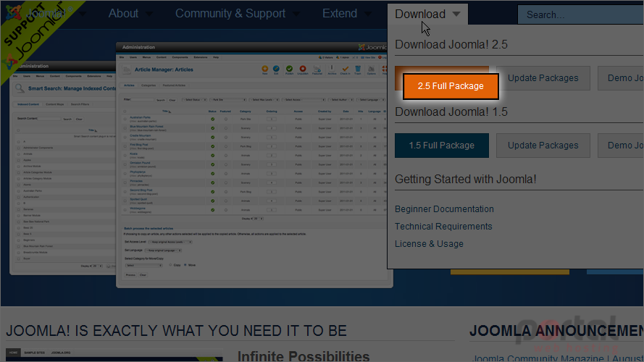Click the 'Download Joomla! 2.5' heading
Image resolution: width=644 pixels, height=362 pixels.
451,44
